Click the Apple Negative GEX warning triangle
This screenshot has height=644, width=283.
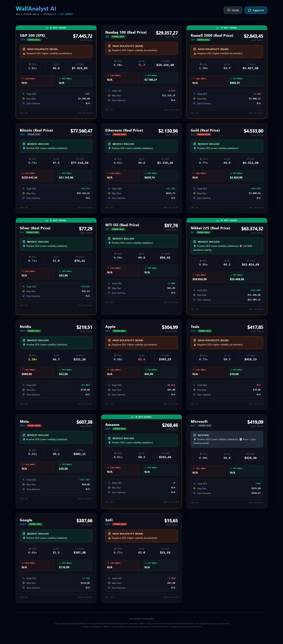click(109, 345)
